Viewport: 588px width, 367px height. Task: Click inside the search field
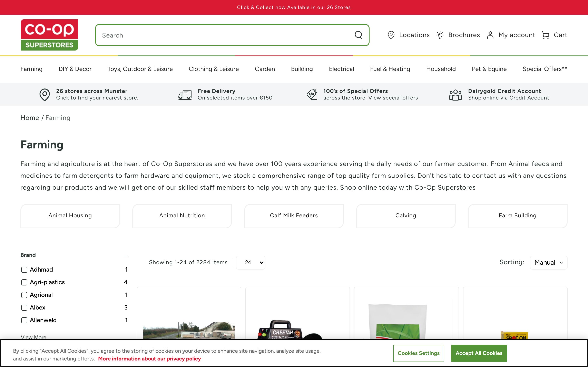pyautogui.click(x=219, y=35)
